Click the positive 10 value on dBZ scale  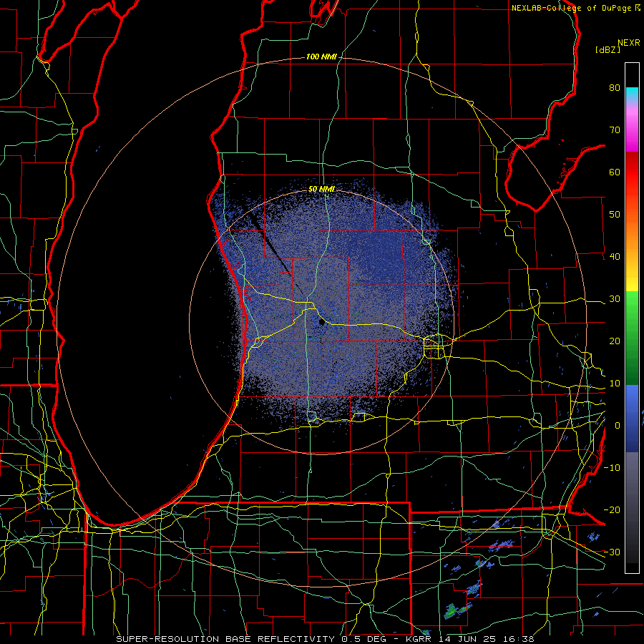(615, 384)
